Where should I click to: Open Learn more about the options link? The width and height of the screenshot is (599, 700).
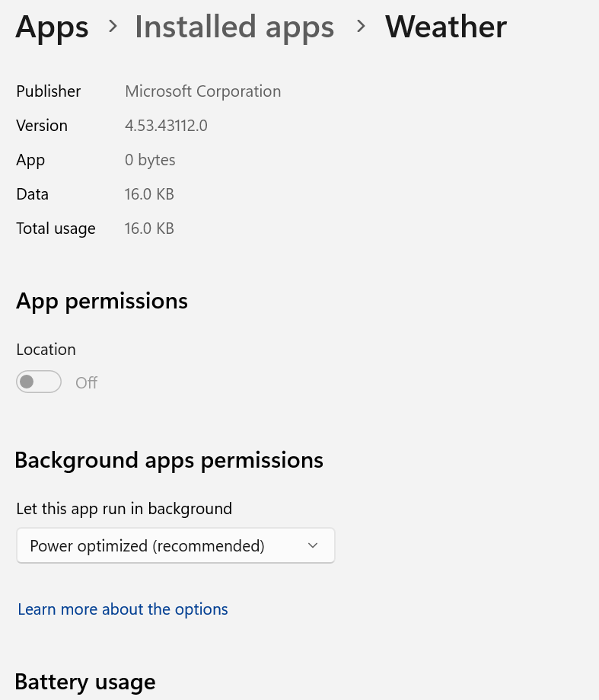click(123, 609)
